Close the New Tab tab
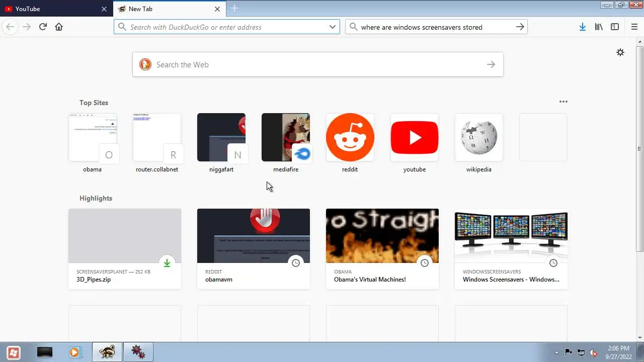Screen dimensions: 644x362 pyautogui.click(x=217, y=9)
